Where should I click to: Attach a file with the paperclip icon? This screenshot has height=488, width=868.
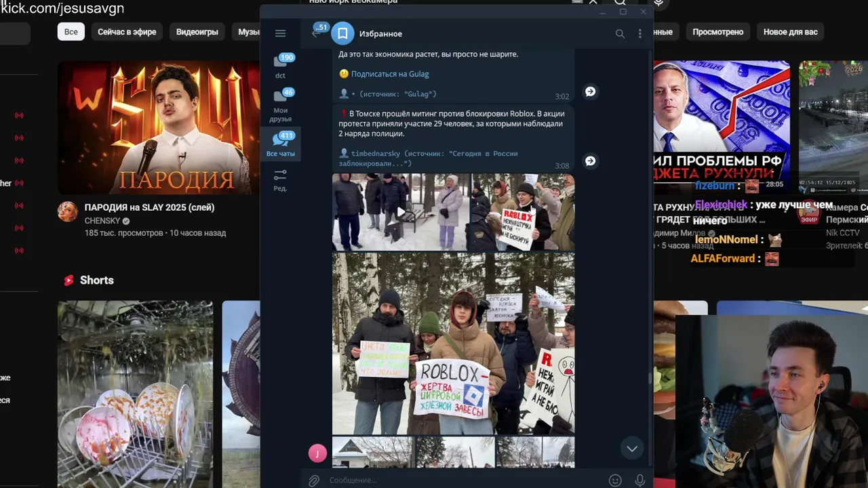click(313, 480)
